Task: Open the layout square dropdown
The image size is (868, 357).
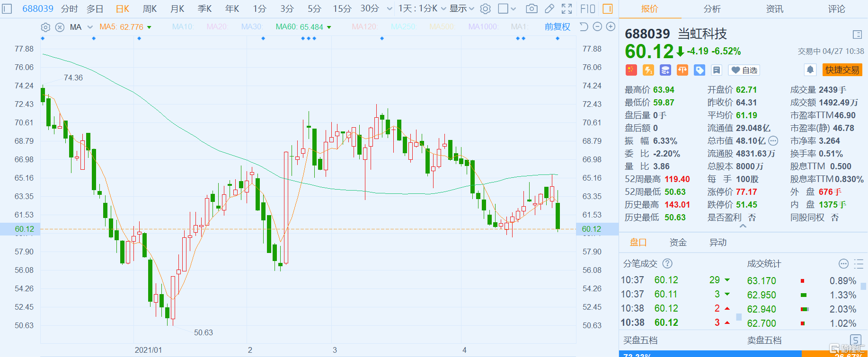Action: tap(507, 9)
